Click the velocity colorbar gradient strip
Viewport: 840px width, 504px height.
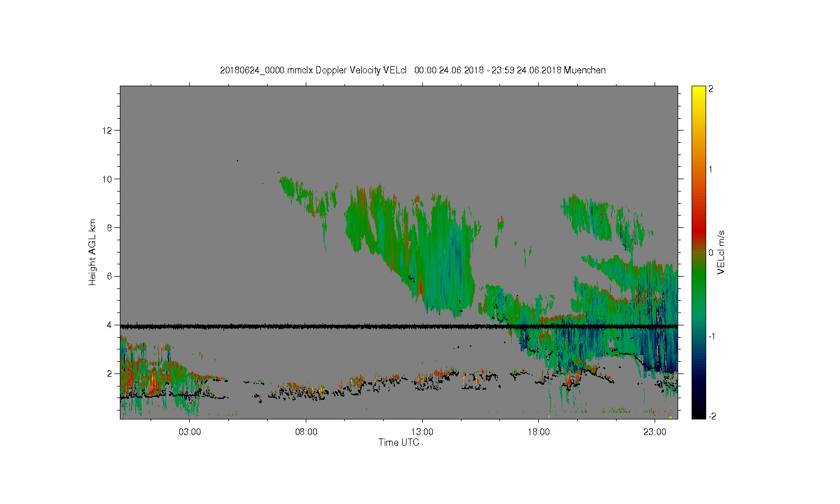(698, 252)
